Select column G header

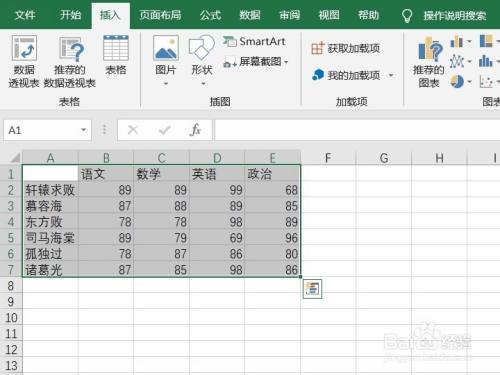tap(384, 158)
